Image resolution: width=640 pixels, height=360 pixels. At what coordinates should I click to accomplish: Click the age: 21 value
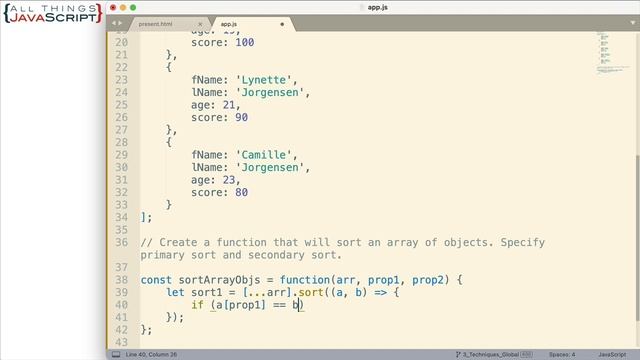tap(229, 105)
